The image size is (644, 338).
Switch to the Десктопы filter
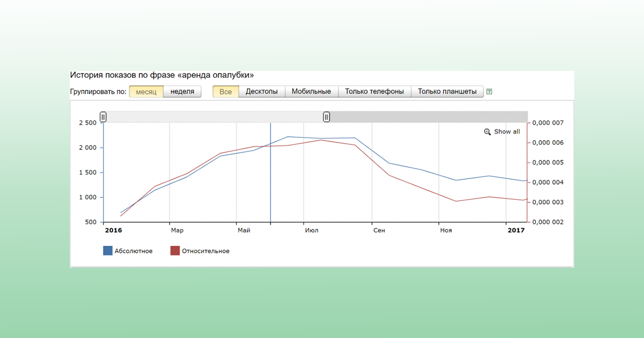[x=262, y=92]
